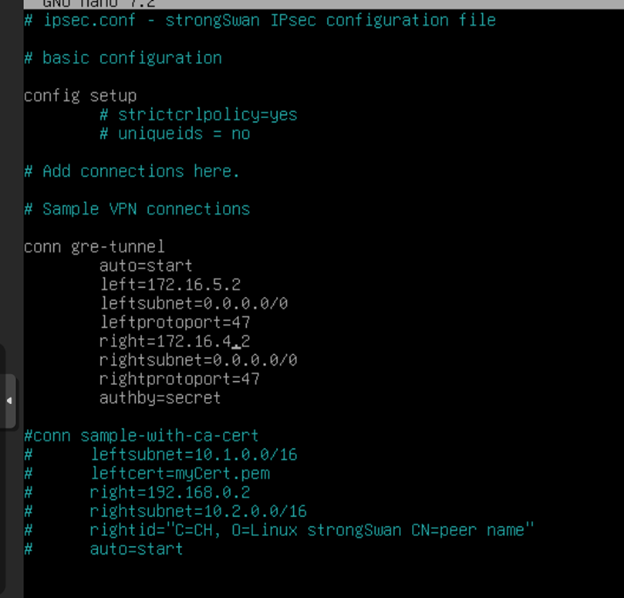Click the 'authby=secret' line
Image resolution: width=624 pixels, height=598 pixels.
[160, 398]
